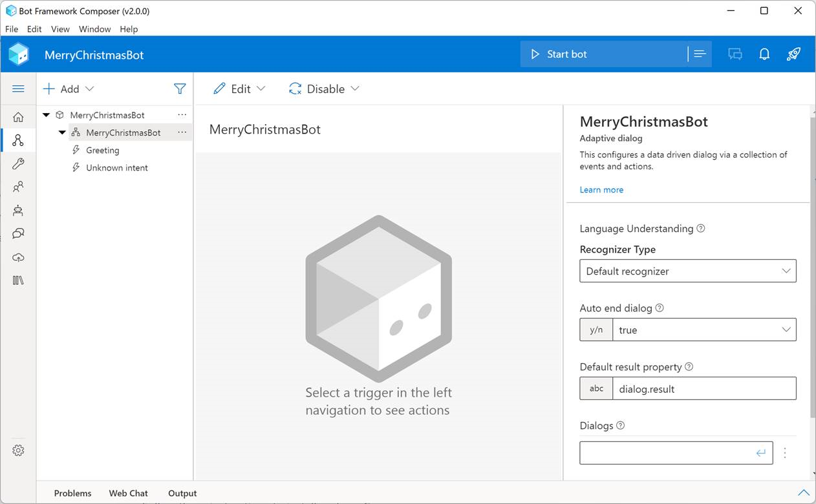Click the Publish cloud icon in sidebar
Image resolution: width=816 pixels, height=504 pixels.
pyautogui.click(x=18, y=257)
